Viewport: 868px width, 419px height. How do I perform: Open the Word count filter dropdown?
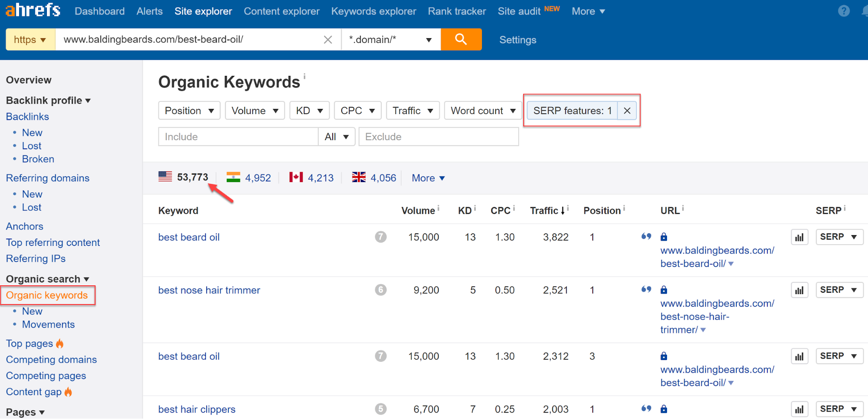(x=483, y=111)
